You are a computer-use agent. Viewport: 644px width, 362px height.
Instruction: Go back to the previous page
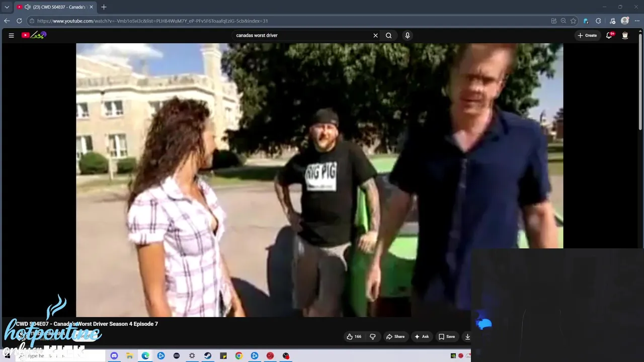pyautogui.click(x=7, y=21)
